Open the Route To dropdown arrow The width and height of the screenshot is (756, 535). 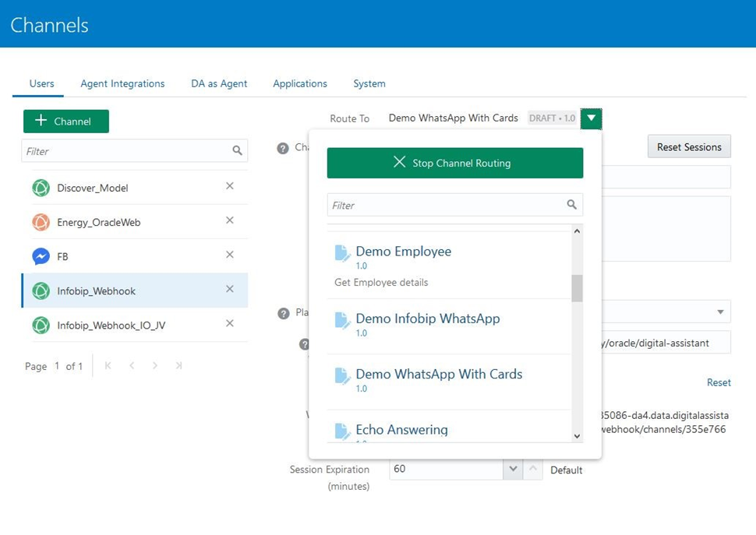[x=592, y=118]
